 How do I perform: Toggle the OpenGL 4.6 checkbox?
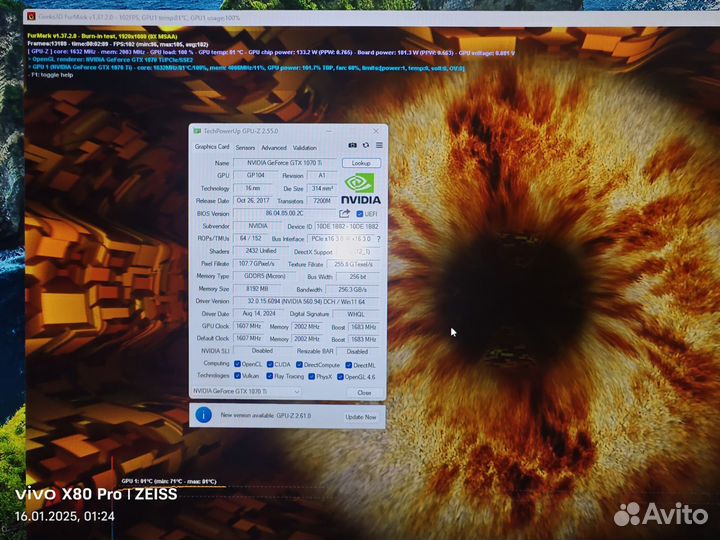tap(340, 377)
